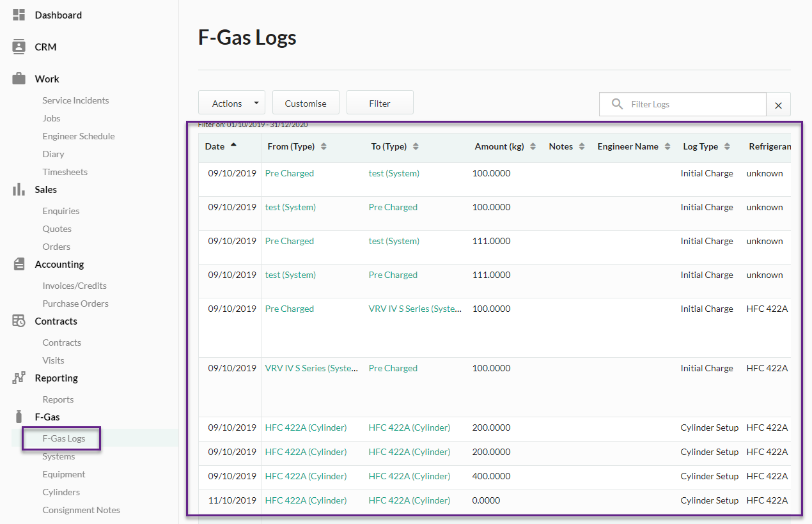Viewport: 812px width, 524px height.
Task: Sort by Date using its arrow
Action: [x=233, y=145]
